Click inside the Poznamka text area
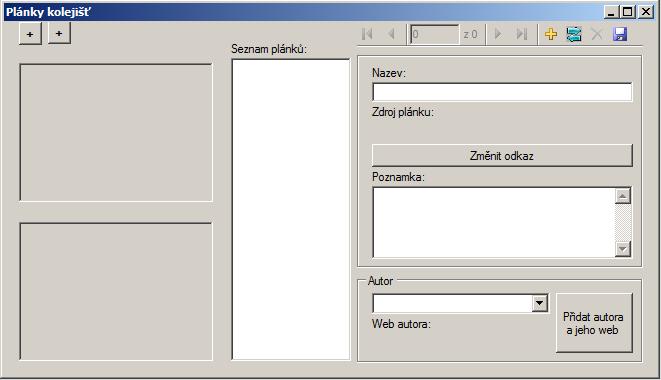Screen dimensions: 661x380 point(494,222)
